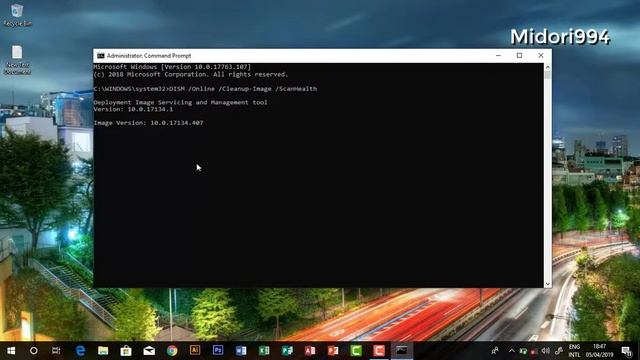
Task: Click the 'Image Version: 10.0.17134.407' line
Action: click(148, 122)
